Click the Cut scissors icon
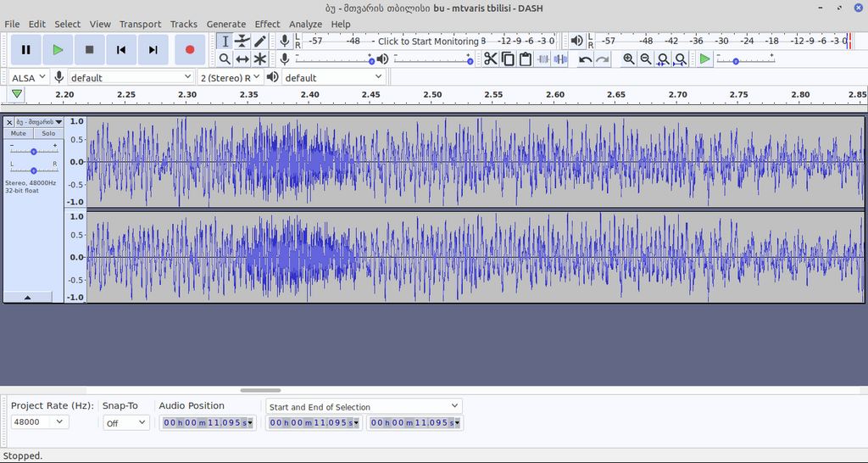 point(490,59)
